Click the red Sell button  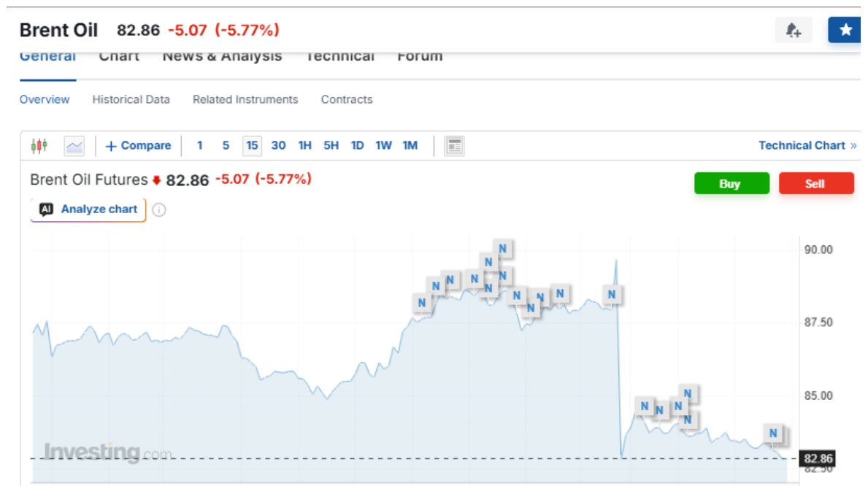click(x=816, y=183)
